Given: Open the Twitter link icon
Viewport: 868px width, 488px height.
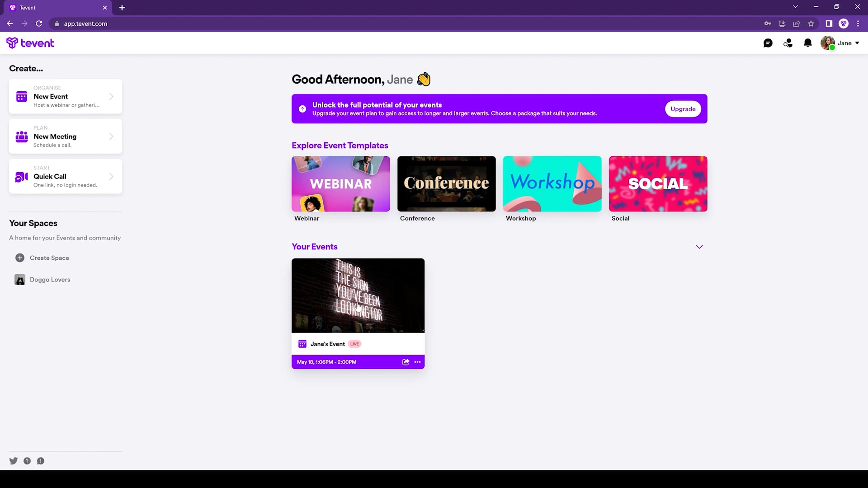Looking at the screenshot, I should tap(14, 461).
